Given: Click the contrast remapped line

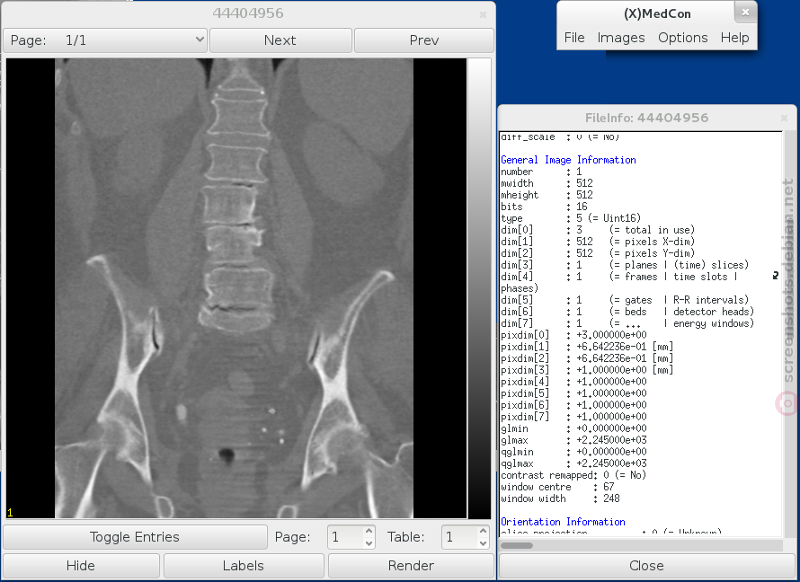Looking at the screenshot, I should [574, 475].
